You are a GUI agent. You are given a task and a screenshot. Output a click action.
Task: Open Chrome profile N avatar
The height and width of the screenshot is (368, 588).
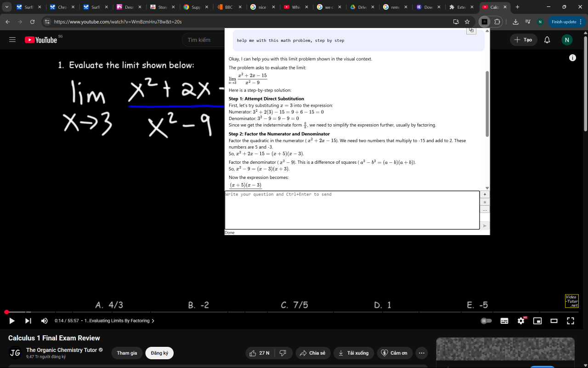pos(540,22)
